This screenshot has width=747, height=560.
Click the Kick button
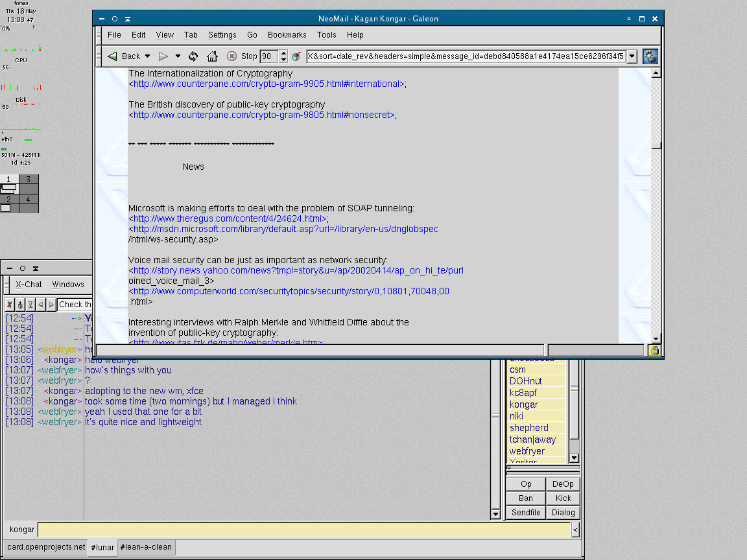[x=563, y=498]
